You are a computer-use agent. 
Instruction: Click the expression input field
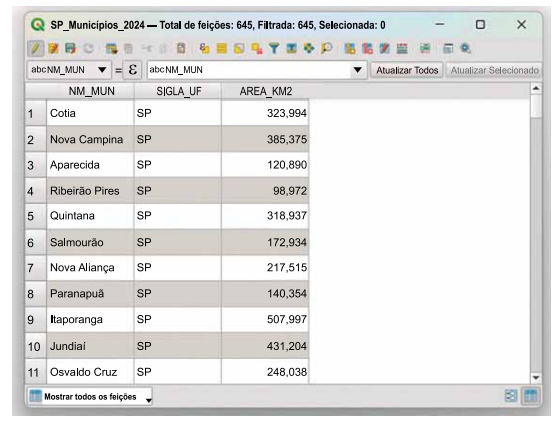(249, 70)
